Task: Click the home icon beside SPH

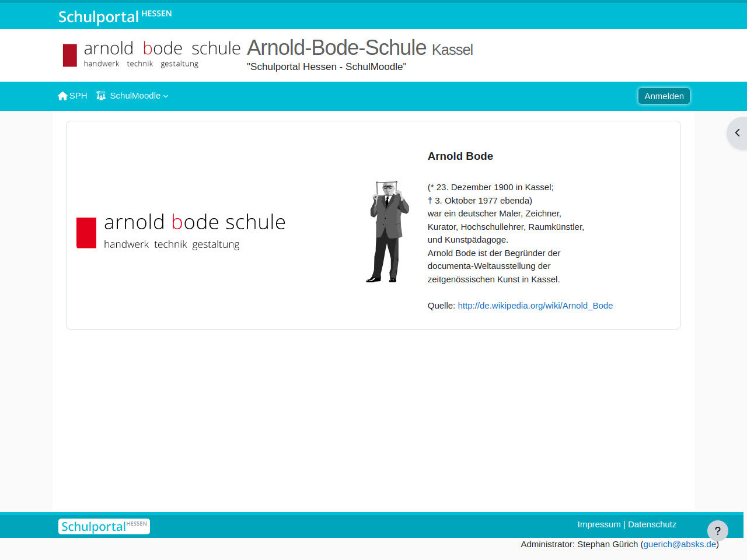Action: (x=62, y=96)
